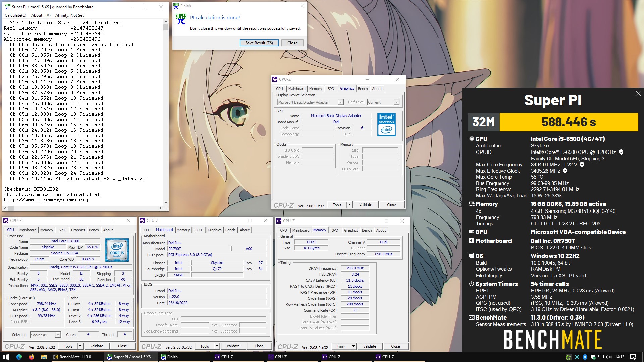Launch Firefox from the taskbar
The width and height of the screenshot is (644, 362).
[x=32, y=357]
